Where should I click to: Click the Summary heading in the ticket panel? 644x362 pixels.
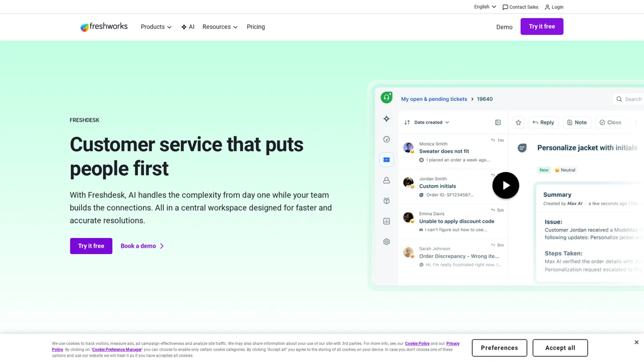point(557,195)
